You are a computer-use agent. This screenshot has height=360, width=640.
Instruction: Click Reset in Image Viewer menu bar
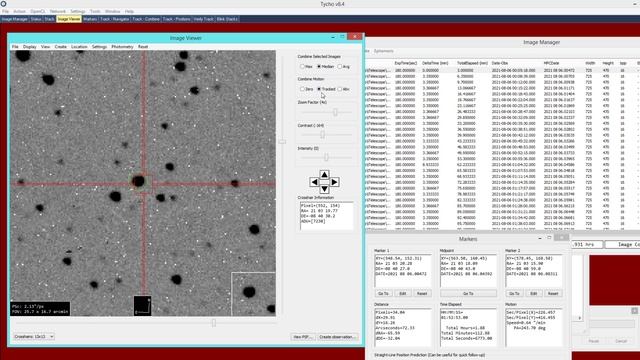point(143,47)
